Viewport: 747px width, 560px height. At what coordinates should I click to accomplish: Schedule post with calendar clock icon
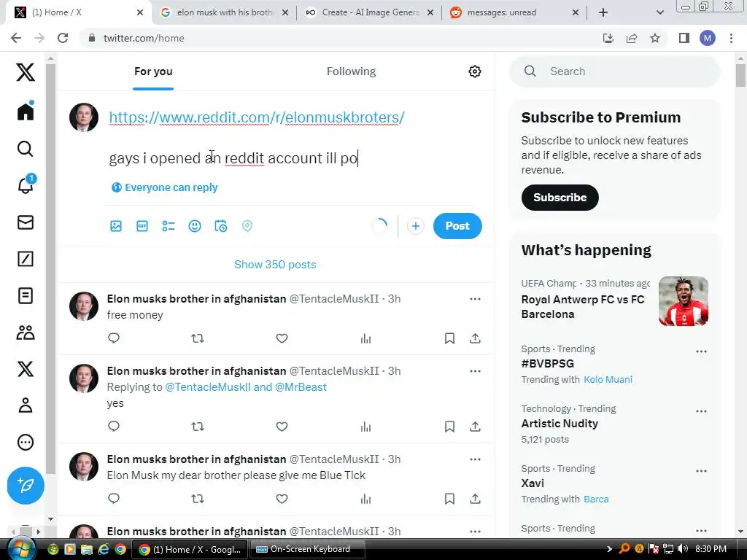(x=220, y=226)
